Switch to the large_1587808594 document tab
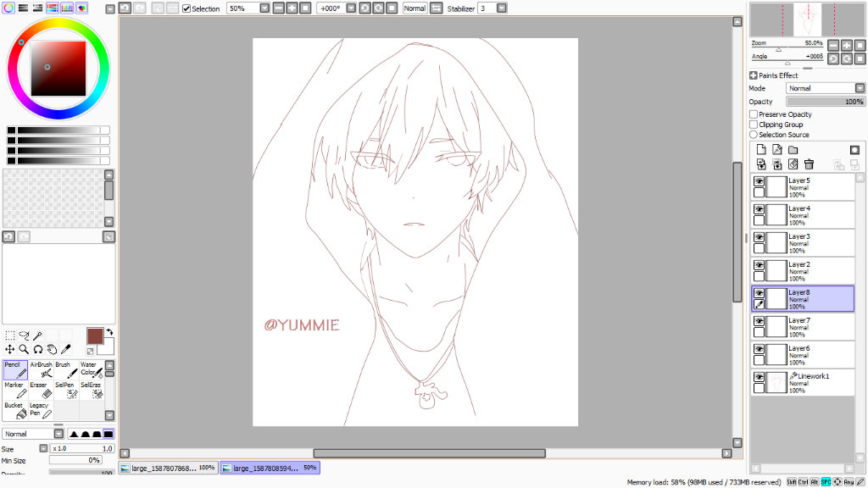Viewport: 868px width, 488px height. 270,468
